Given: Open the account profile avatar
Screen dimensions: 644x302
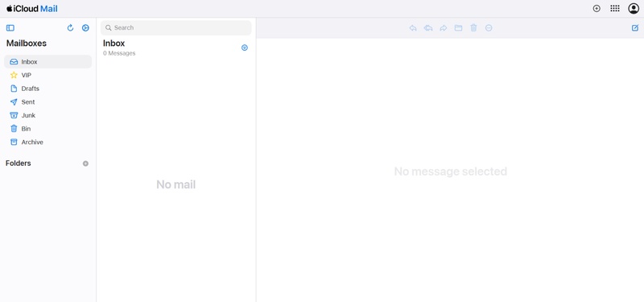Looking at the screenshot, I should click(634, 9).
